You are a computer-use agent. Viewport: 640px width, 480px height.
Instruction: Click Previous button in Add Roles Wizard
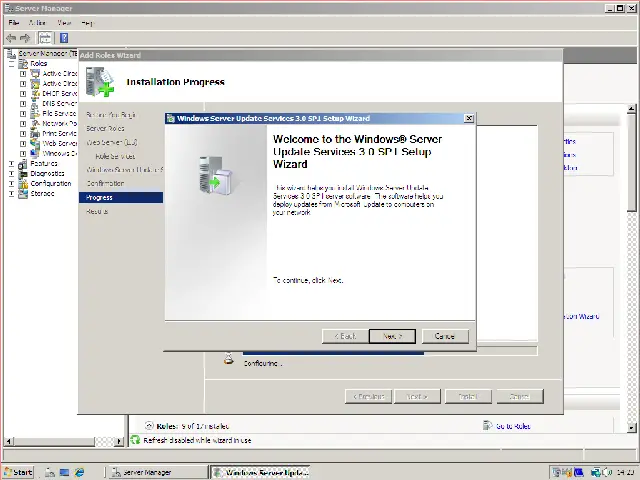point(368,396)
